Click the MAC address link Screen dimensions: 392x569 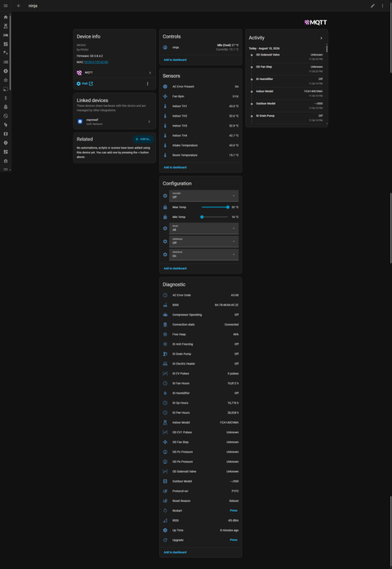tap(96, 62)
